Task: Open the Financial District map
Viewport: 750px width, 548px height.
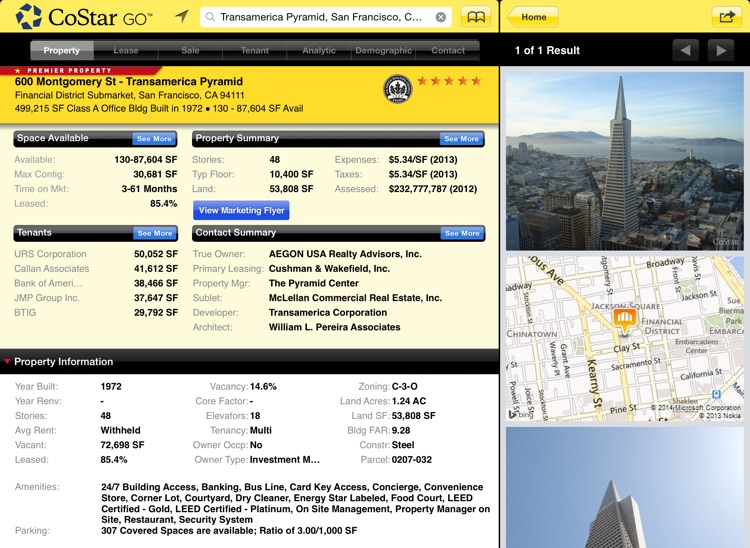Action: (624, 338)
